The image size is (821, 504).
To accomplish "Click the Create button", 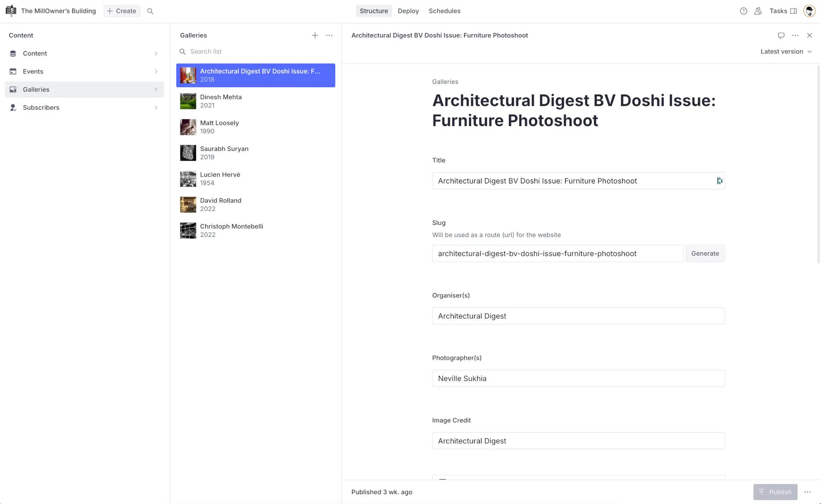I will pyautogui.click(x=121, y=11).
